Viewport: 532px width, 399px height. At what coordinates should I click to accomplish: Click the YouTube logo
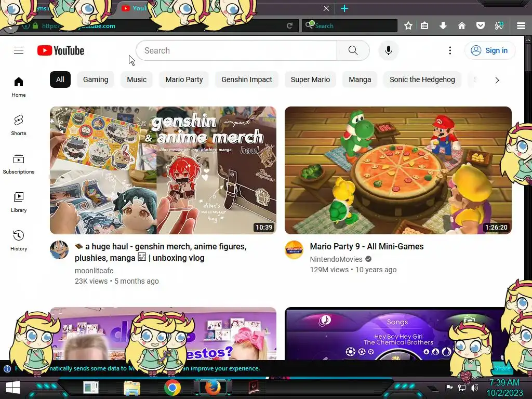click(x=61, y=50)
